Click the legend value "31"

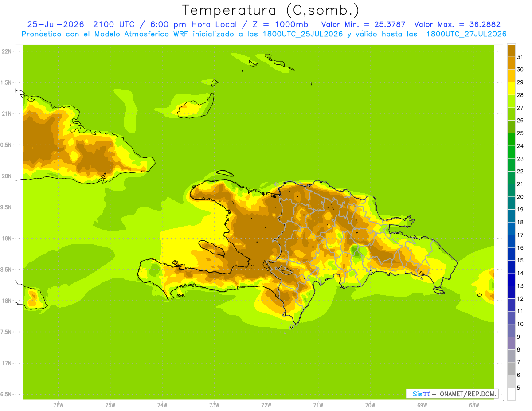tap(520, 57)
